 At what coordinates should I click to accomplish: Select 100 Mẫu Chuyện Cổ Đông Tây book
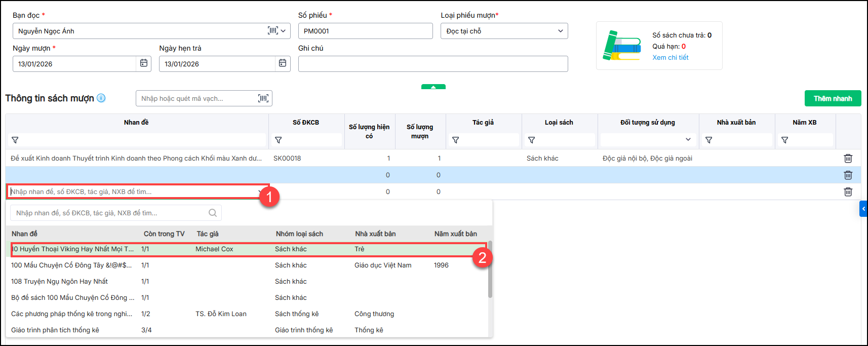71,265
